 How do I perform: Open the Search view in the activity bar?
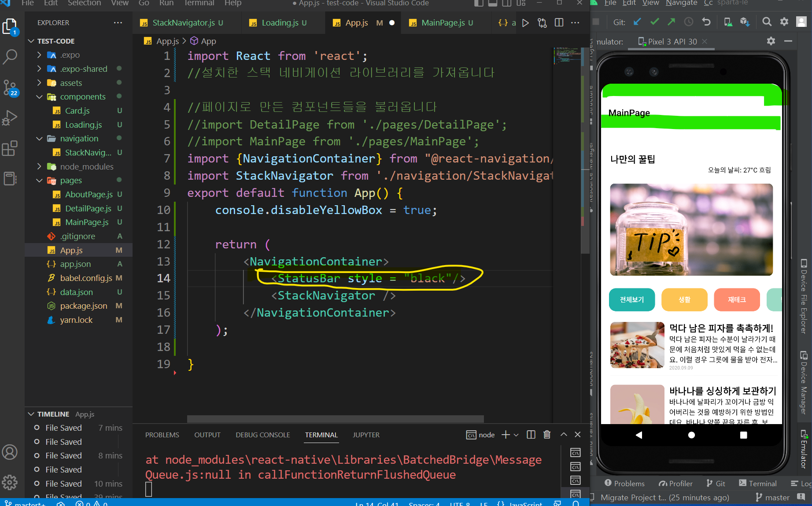click(10, 57)
